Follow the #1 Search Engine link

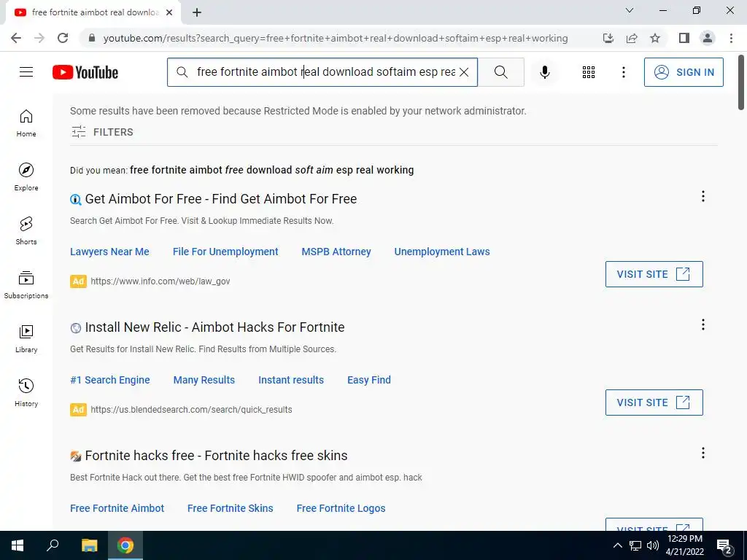pyautogui.click(x=110, y=380)
